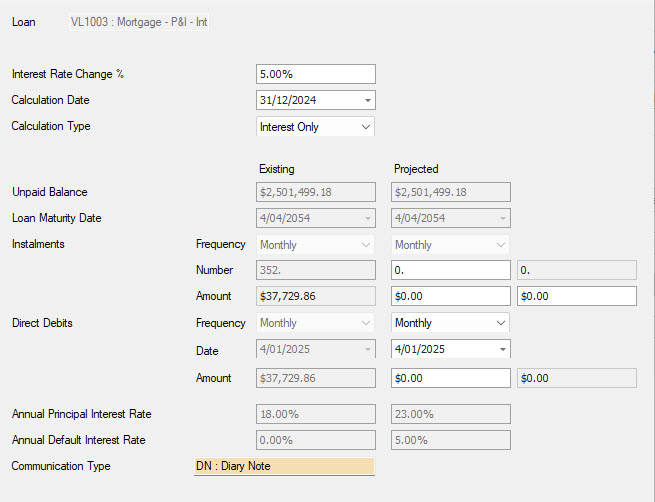Click the Loan Maturity Date label
Screen dimensions: 655x502
pos(56,218)
